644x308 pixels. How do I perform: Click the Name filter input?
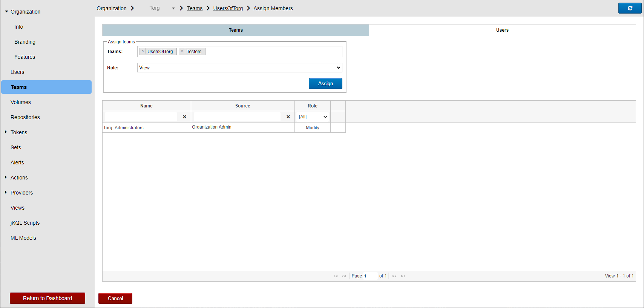[x=141, y=117]
